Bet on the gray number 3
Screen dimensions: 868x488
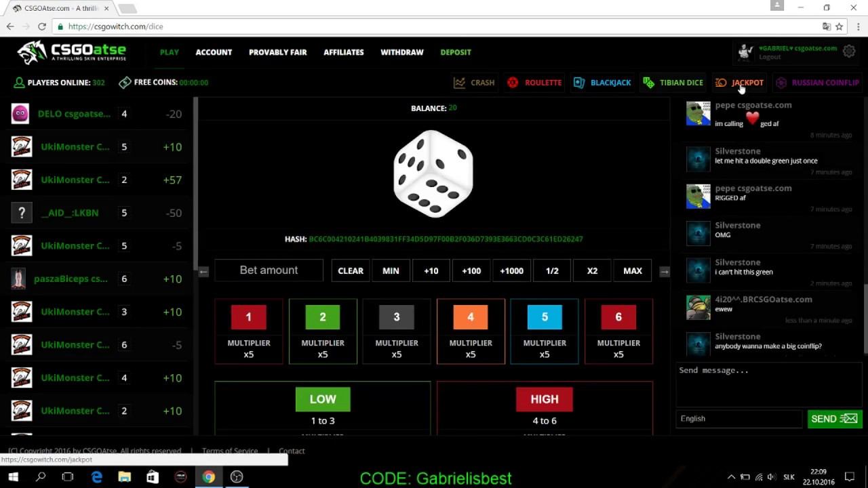click(397, 331)
